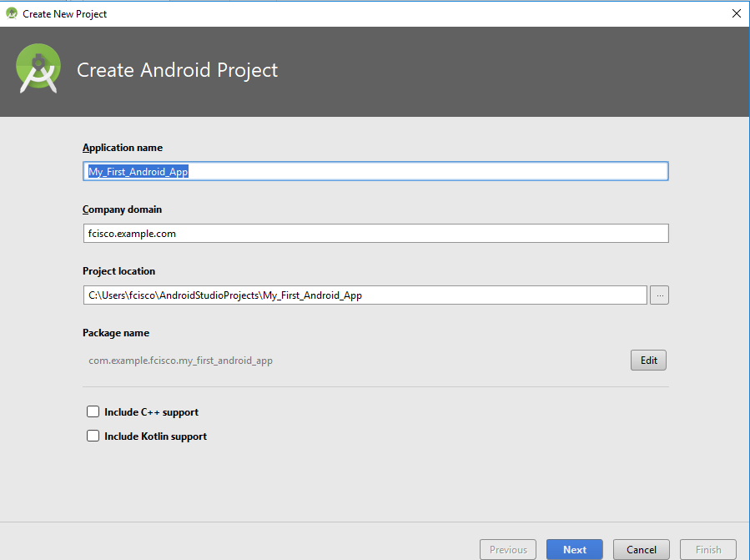
Task: Cancel the project creation wizard
Action: coord(641,549)
